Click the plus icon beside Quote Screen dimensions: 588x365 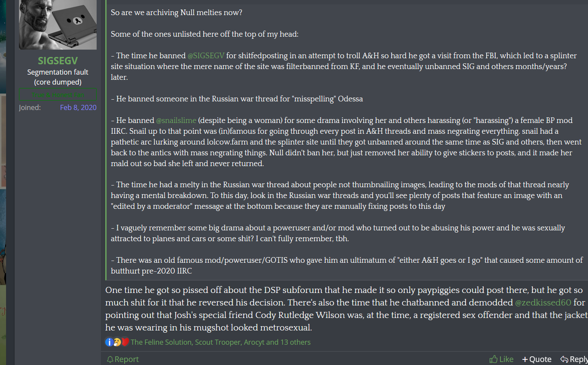(x=525, y=359)
